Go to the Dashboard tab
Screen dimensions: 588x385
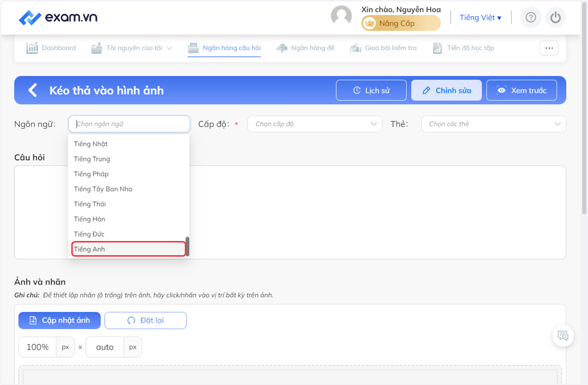[51, 48]
